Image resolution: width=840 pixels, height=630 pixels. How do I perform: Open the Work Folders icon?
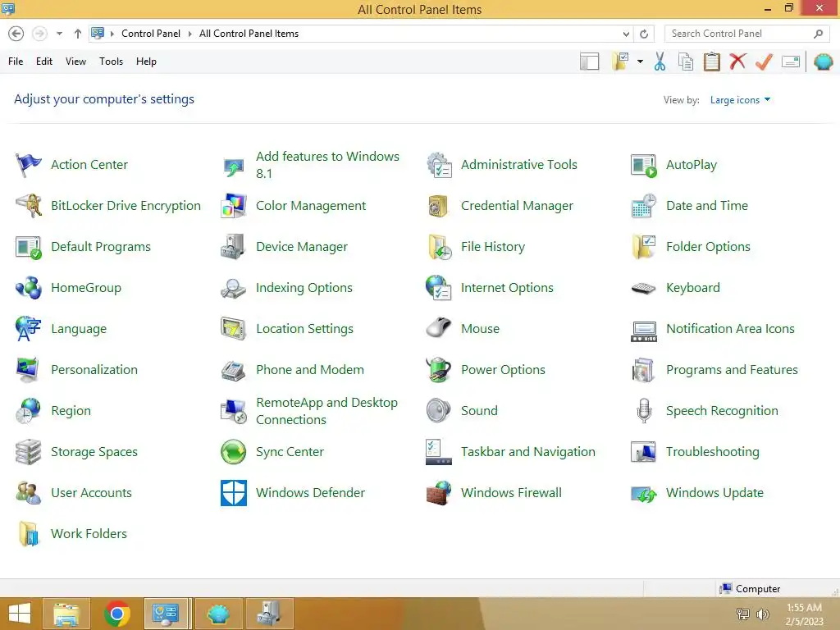click(29, 533)
